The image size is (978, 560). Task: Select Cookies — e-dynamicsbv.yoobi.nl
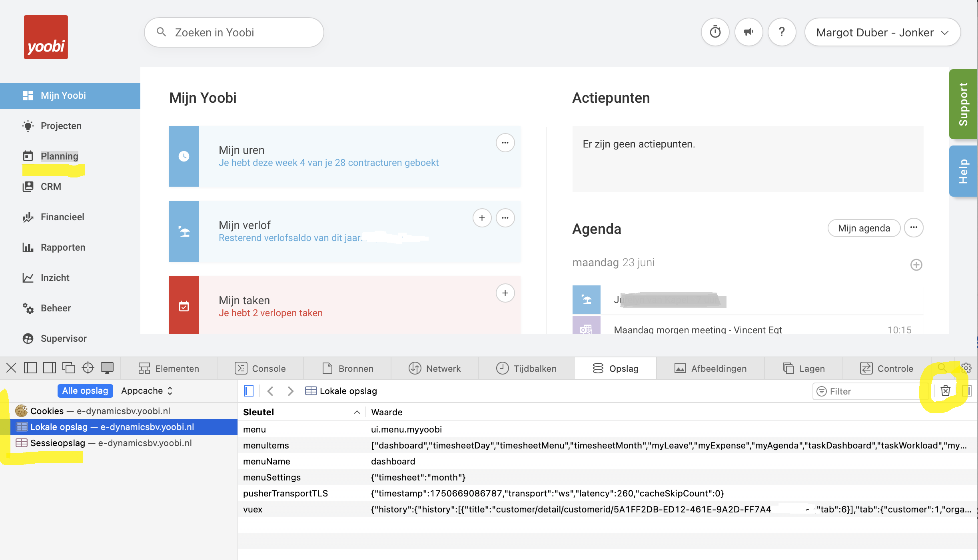pyautogui.click(x=119, y=411)
